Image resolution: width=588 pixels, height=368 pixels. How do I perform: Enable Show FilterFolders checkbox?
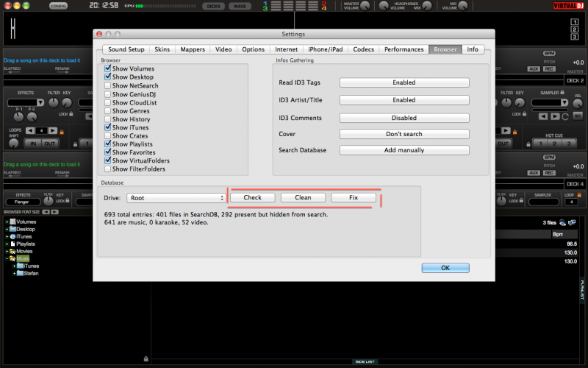pyautogui.click(x=108, y=169)
